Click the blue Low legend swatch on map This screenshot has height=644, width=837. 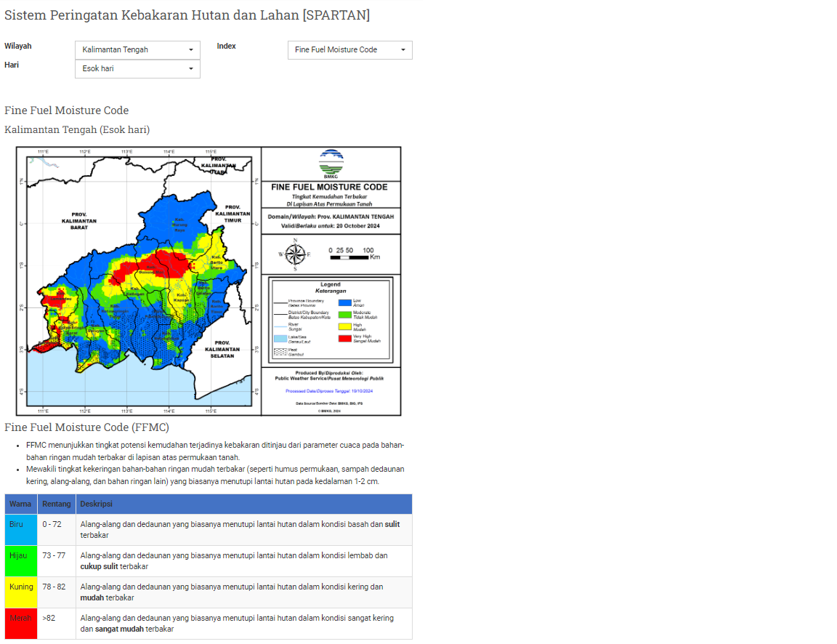tap(345, 303)
